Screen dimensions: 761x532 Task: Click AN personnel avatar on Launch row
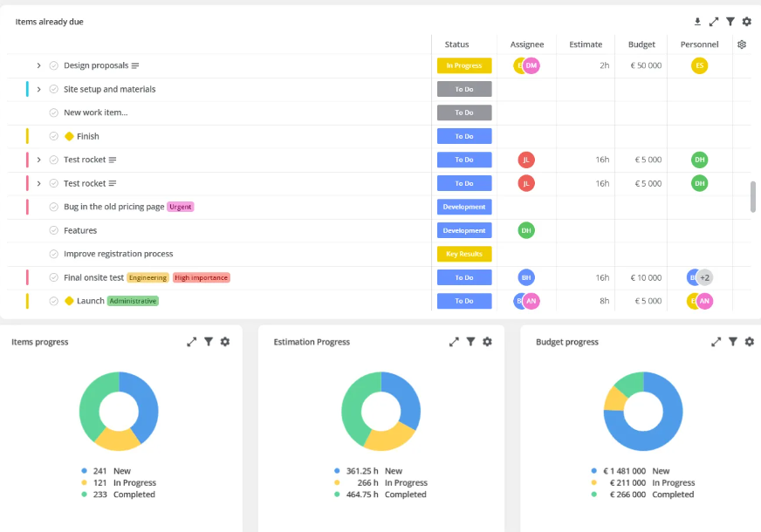704,301
